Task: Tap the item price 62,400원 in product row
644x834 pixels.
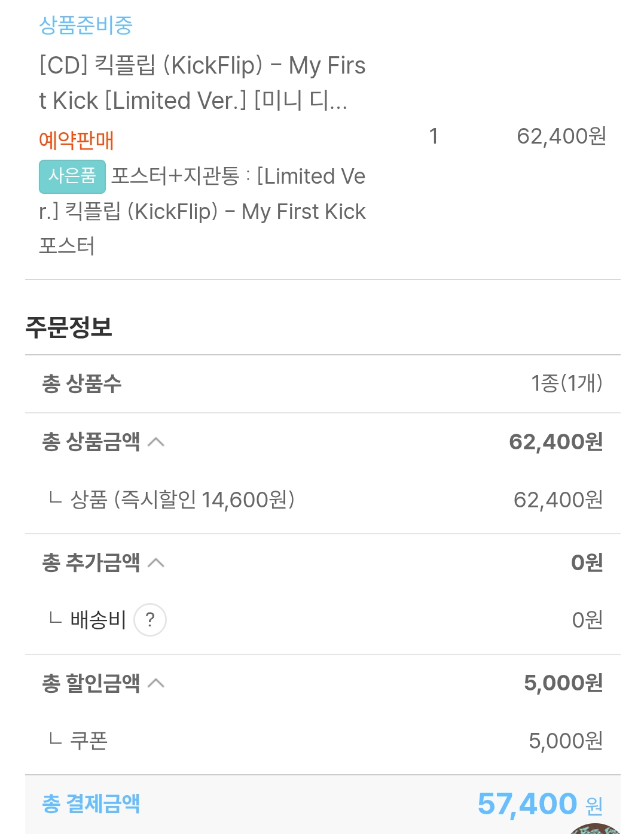Action: pyautogui.click(x=561, y=136)
